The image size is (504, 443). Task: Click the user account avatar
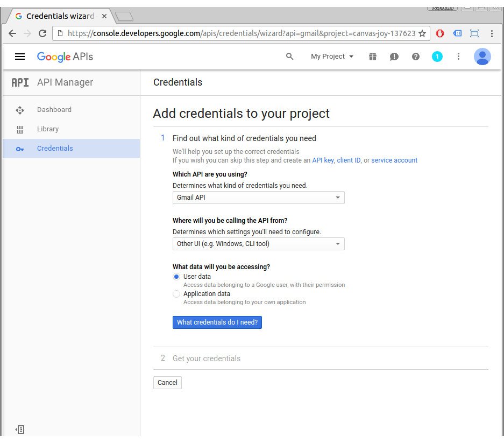482,57
